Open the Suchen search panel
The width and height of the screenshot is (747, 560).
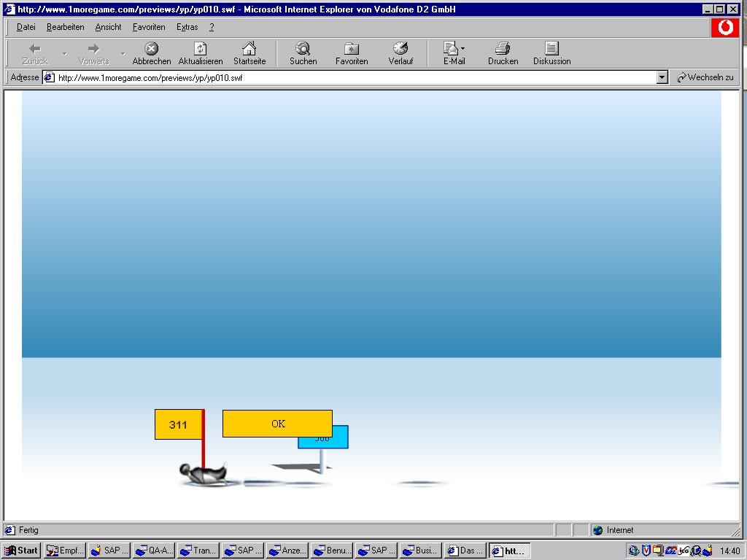pyautogui.click(x=303, y=49)
